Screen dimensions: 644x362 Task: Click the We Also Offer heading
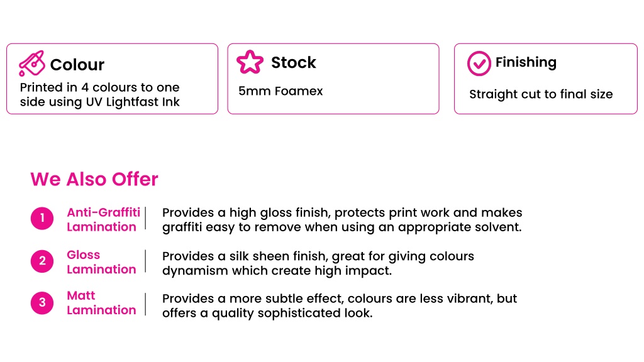(94, 179)
